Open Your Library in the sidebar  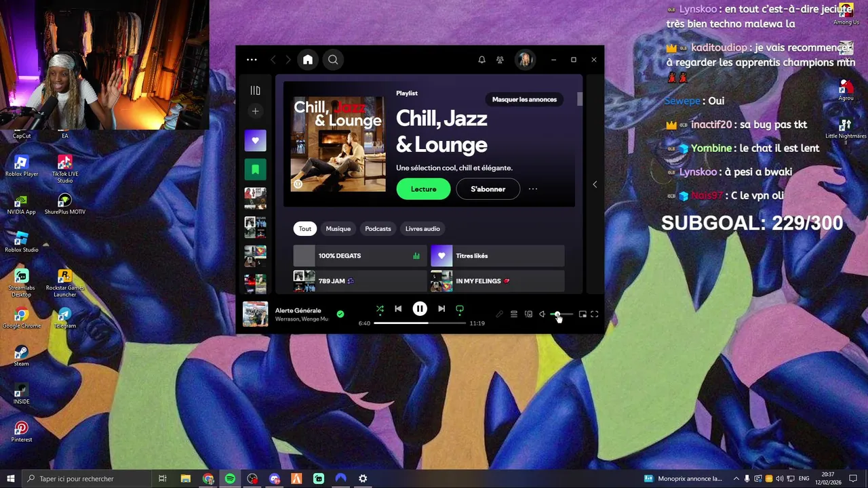tap(255, 90)
